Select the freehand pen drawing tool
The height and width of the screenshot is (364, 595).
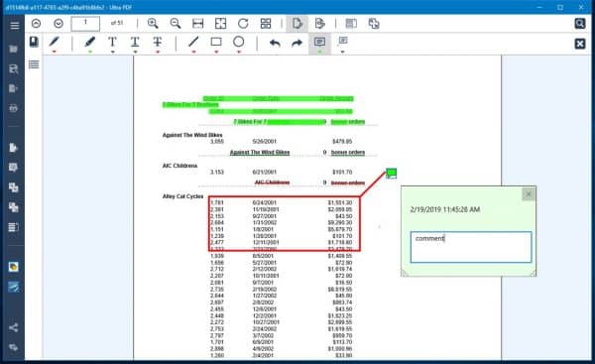click(55, 42)
